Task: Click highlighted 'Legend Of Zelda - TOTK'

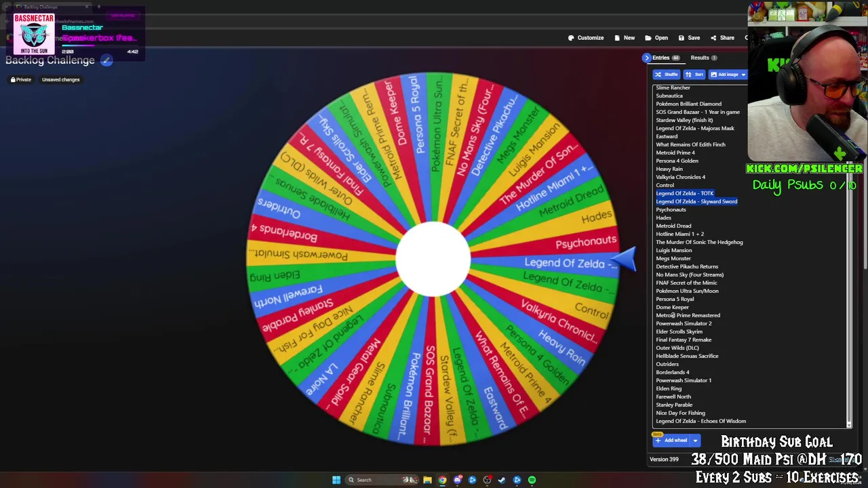Action: tap(685, 193)
